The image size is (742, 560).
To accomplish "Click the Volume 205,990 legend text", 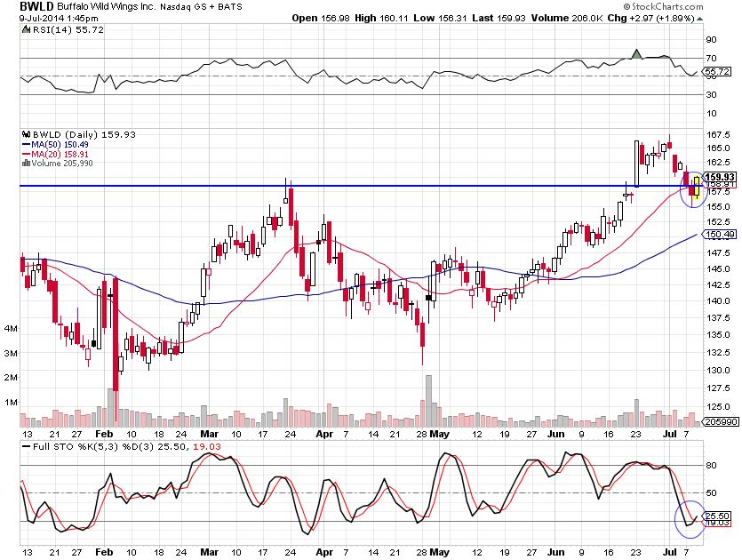I will [x=62, y=164].
